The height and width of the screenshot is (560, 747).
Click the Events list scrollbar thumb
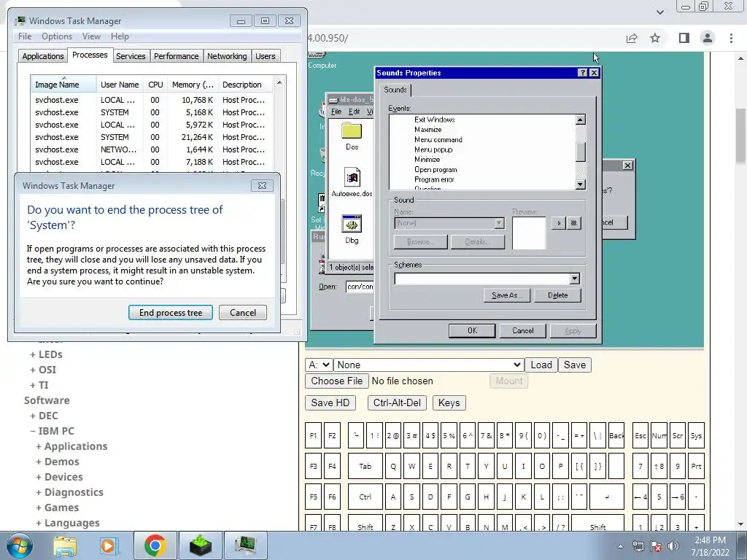pyautogui.click(x=580, y=152)
